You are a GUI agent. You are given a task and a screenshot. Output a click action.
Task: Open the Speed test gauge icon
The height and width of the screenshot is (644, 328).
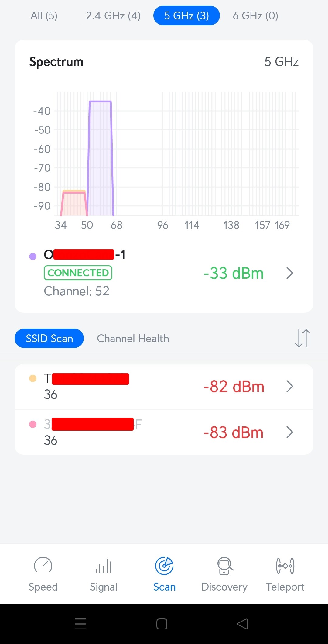43,566
